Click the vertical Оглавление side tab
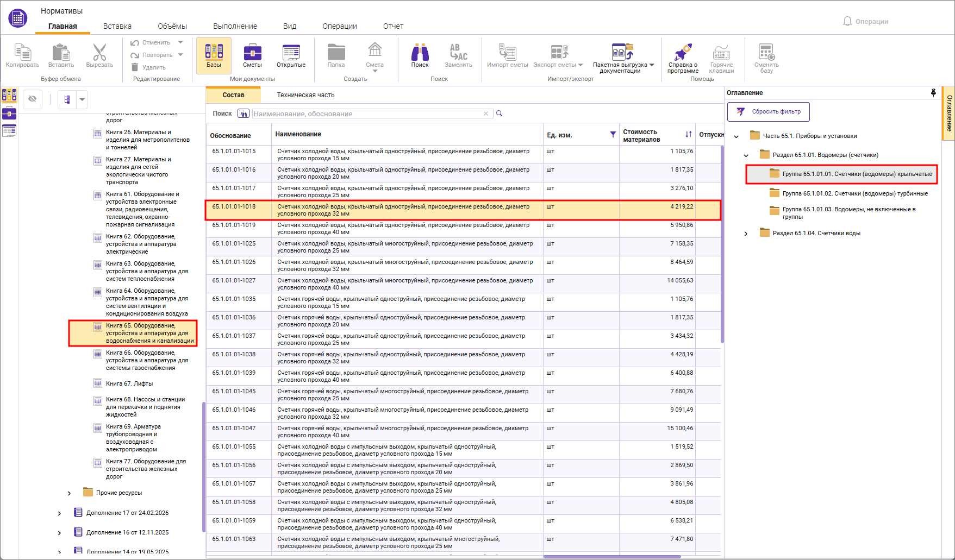 pyautogui.click(x=948, y=113)
